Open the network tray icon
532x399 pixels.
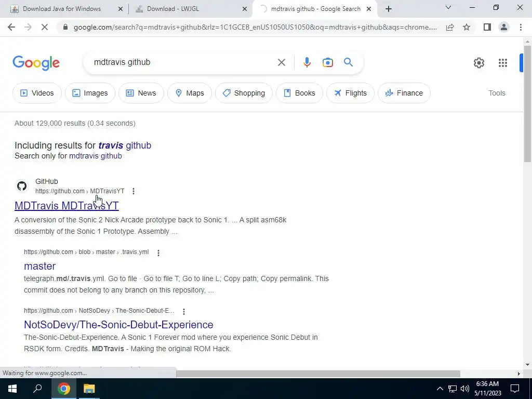click(453, 389)
